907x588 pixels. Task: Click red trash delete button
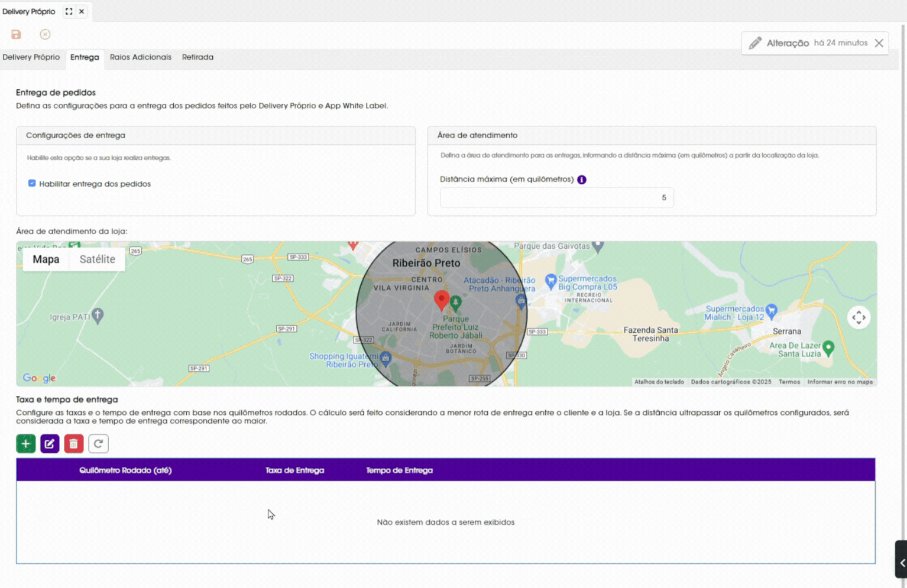click(74, 444)
